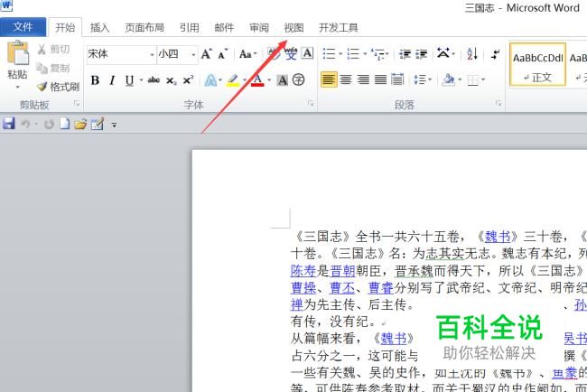The height and width of the screenshot is (392, 587).
Task: Apply Superscript formatting
Action: point(188,79)
